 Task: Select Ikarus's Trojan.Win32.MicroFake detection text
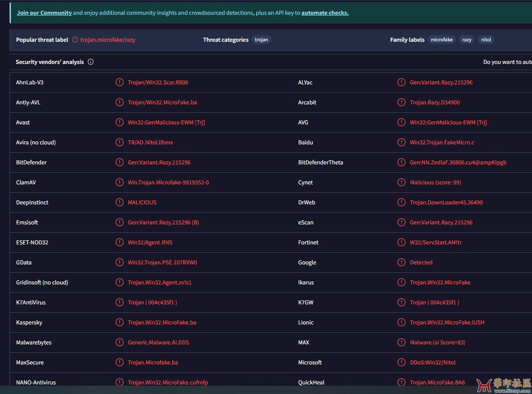[440, 282]
